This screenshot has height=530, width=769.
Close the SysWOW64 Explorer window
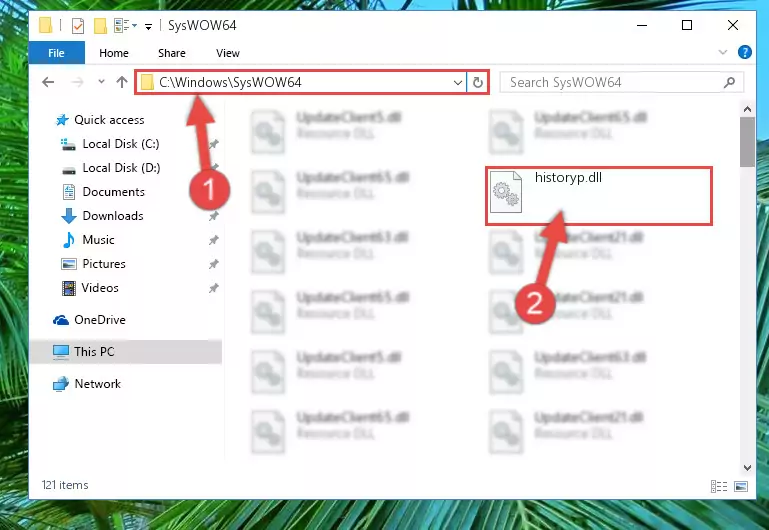click(733, 25)
